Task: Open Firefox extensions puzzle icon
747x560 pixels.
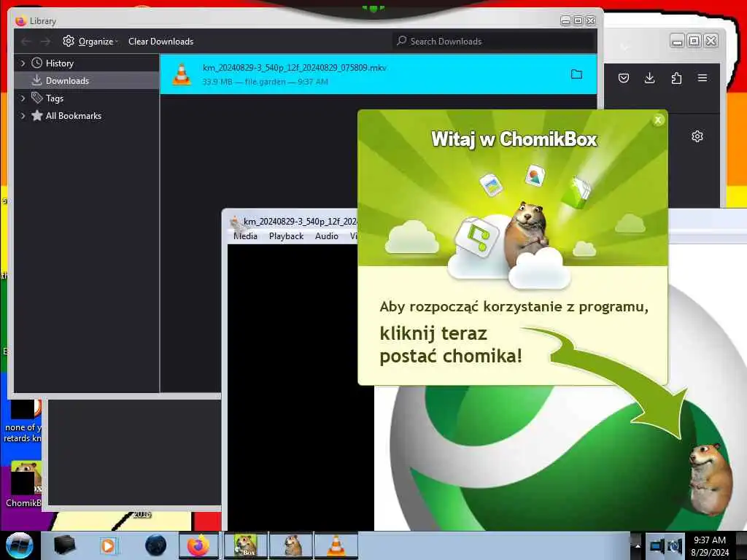Action: (x=676, y=78)
